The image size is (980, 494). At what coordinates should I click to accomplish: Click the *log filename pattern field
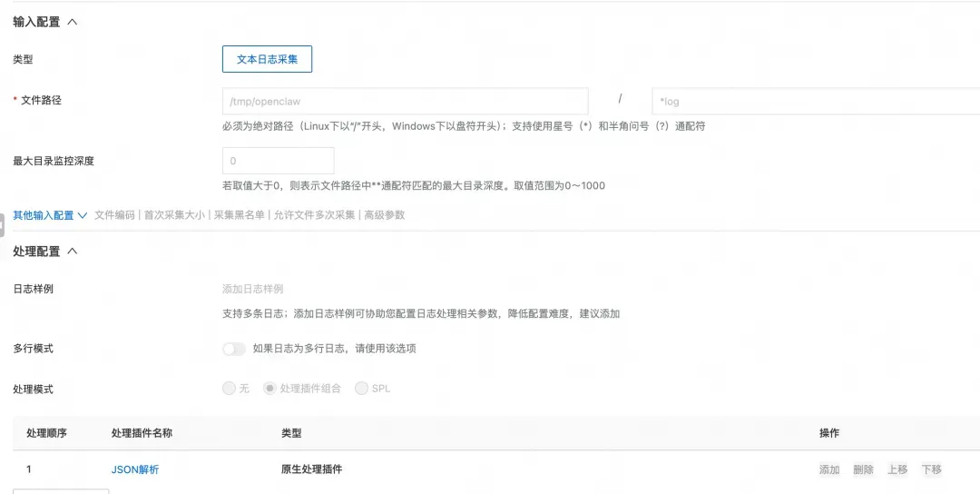point(816,102)
